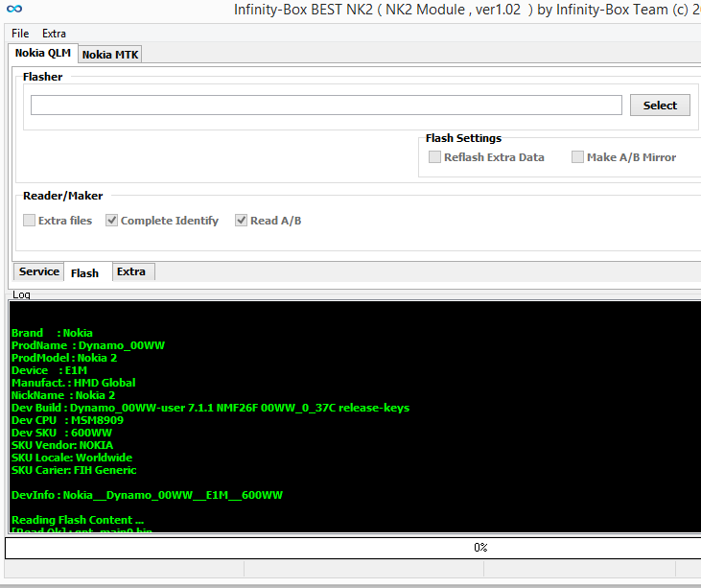The width and height of the screenshot is (701, 588).
Task: Click log line 'Manufact. : HMD Global'
Action: pos(73,383)
